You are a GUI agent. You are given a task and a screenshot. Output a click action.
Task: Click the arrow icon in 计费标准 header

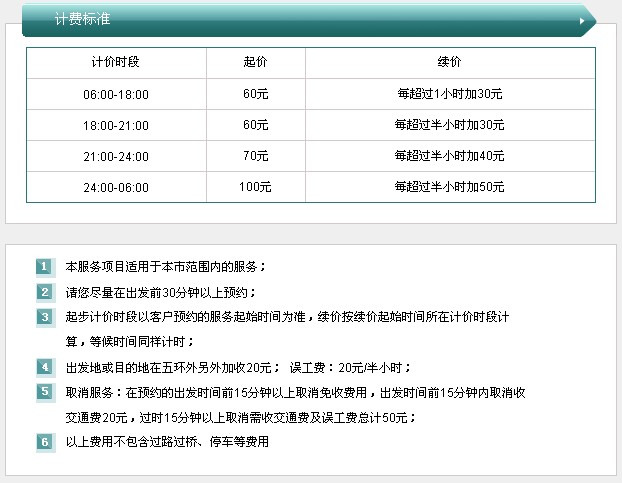coord(582,20)
